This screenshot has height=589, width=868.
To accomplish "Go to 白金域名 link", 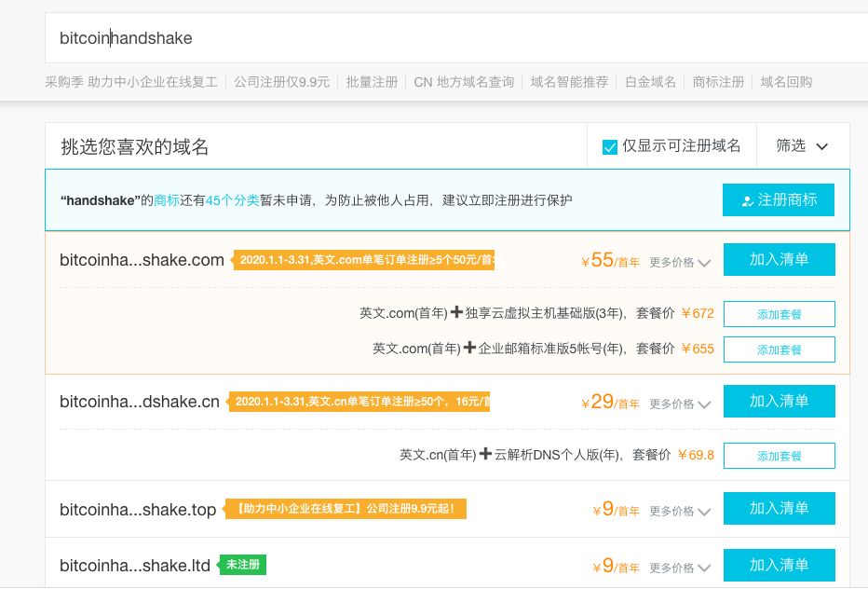I will (650, 82).
